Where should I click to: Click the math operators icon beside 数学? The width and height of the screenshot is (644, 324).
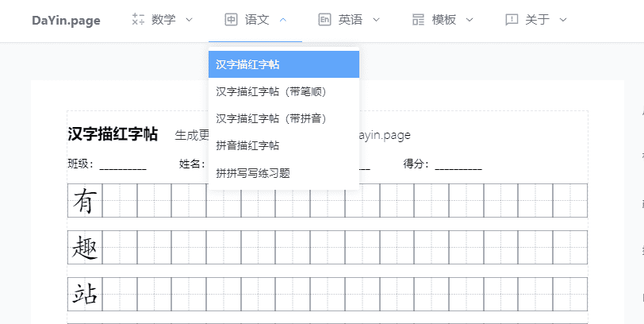(x=138, y=19)
